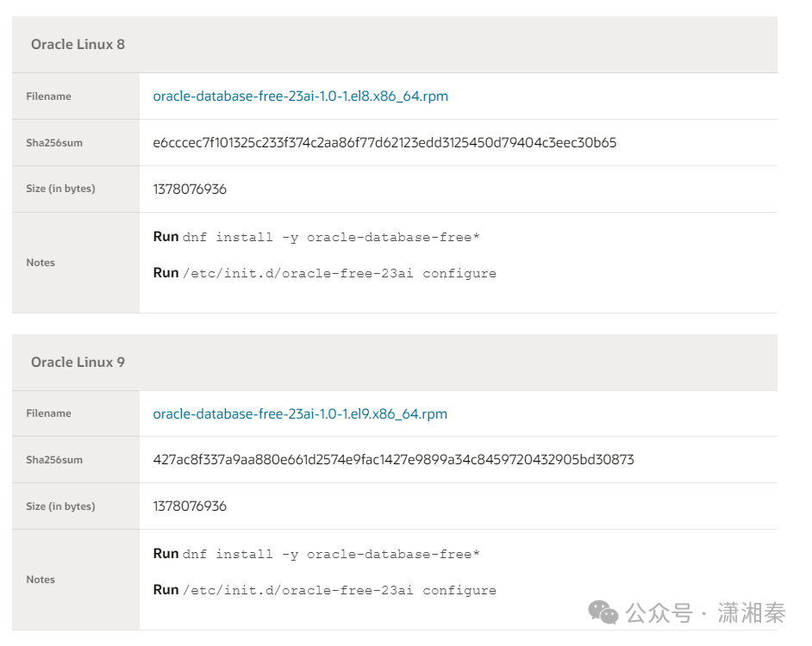
Task: Click the size value 1378076936 under Oracle Linux 9
Action: (190, 506)
